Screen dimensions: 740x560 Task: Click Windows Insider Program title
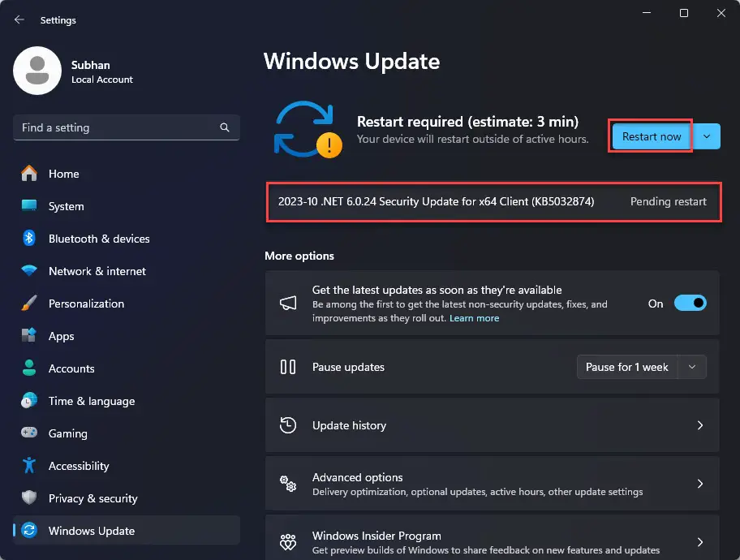(376, 536)
